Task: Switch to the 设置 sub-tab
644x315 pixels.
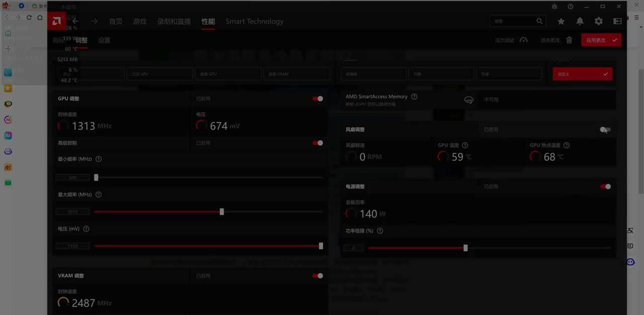Action: click(104, 40)
